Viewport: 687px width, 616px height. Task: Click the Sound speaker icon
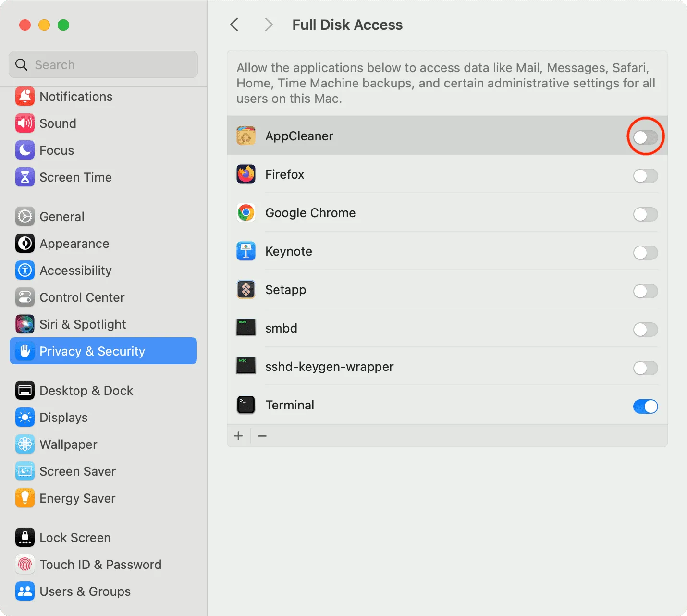point(25,123)
